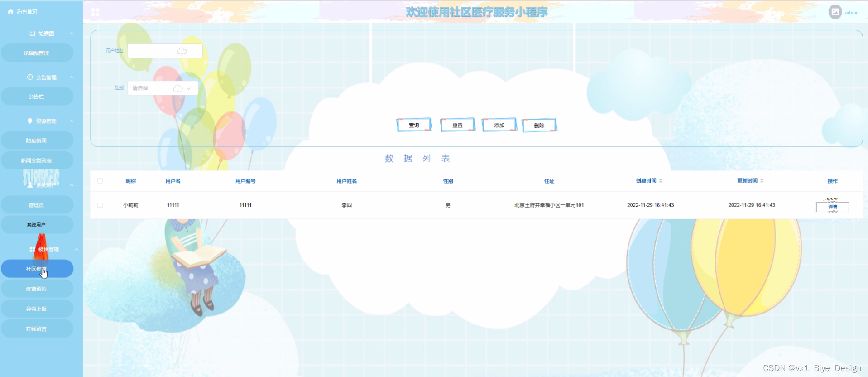Click the 操作 column header
Viewport: 868px width, 377px height.
pyautogui.click(x=833, y=181)
